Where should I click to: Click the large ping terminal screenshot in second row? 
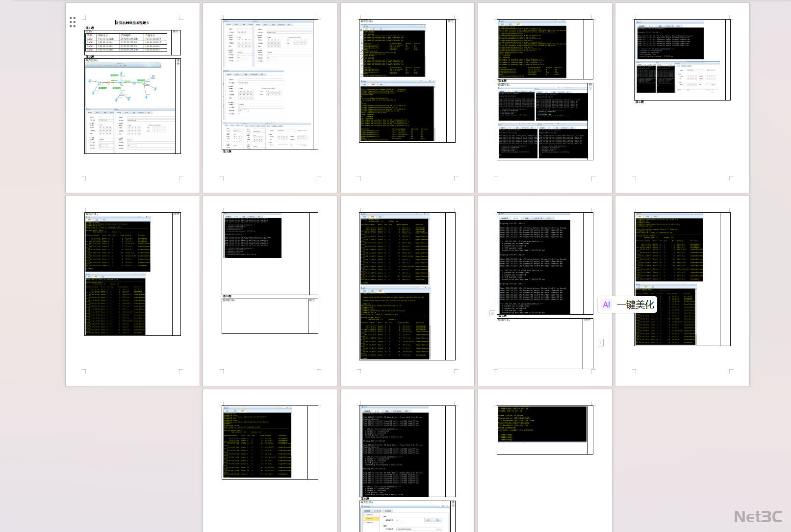coord(535,263)
